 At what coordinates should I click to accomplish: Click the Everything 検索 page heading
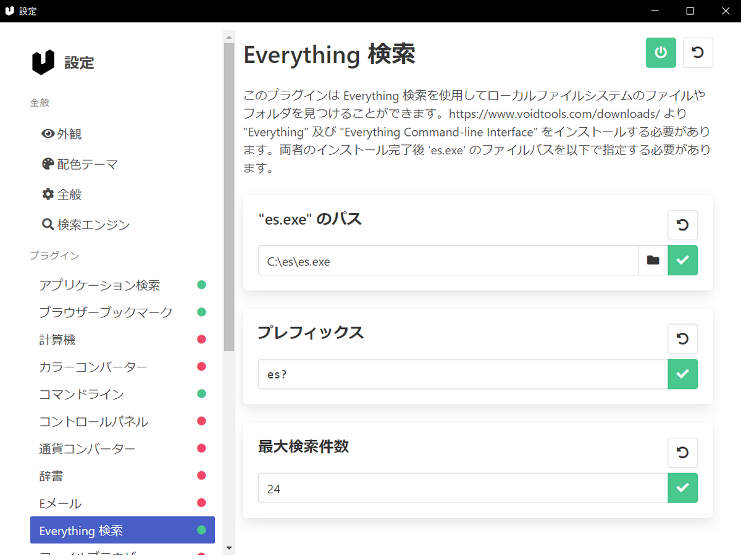pos(329,54)
